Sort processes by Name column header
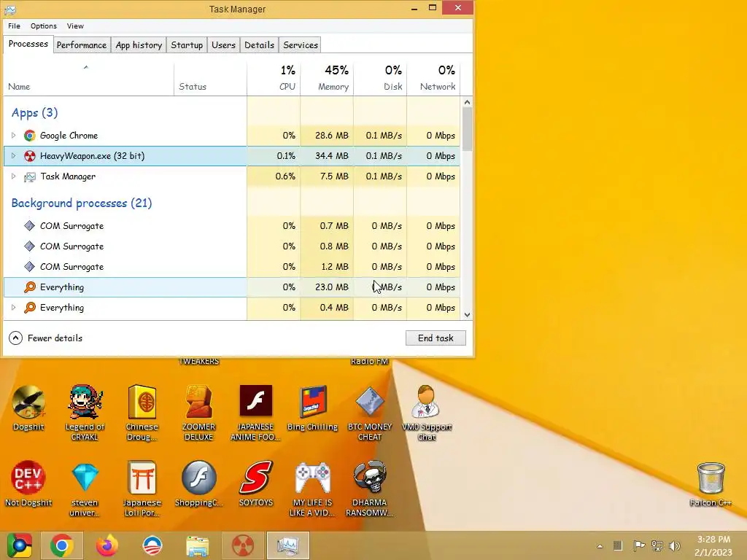747x560 pixels. click(x=88, y=79)
